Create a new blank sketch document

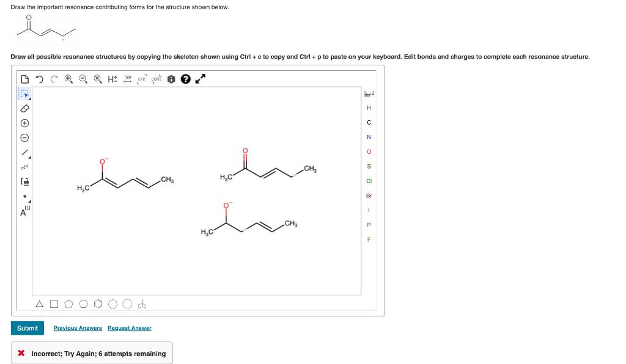pyautogui.click(x=23, y=79)
